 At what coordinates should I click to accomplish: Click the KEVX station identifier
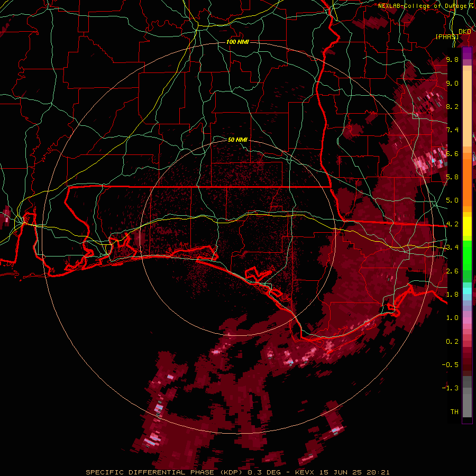coord(306,472)
